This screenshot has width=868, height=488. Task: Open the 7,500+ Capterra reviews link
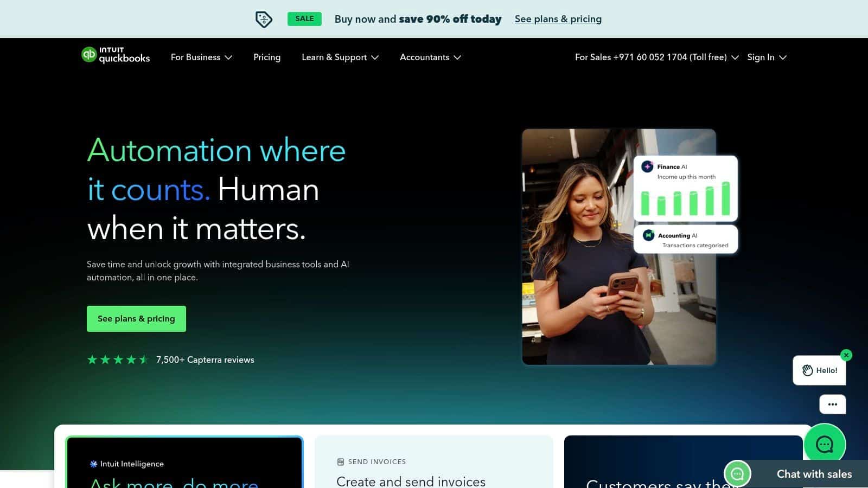pos(205,359)
